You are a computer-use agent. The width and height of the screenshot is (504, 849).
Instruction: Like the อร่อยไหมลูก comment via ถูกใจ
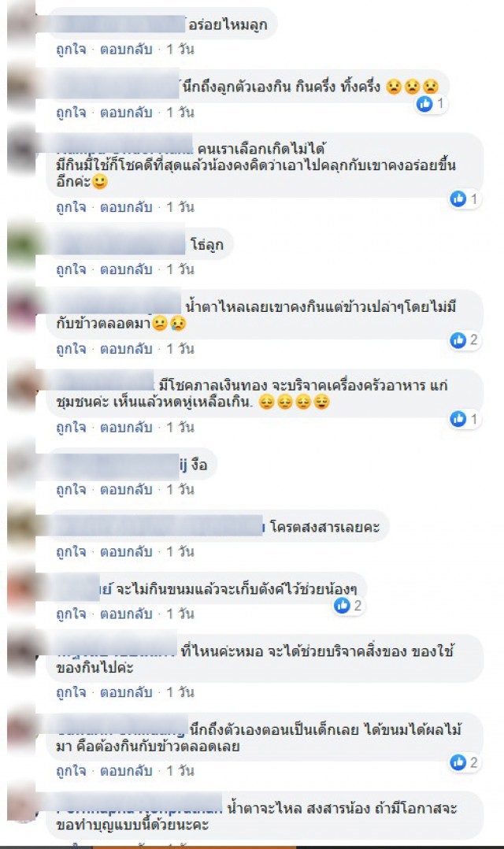point(71,50)
